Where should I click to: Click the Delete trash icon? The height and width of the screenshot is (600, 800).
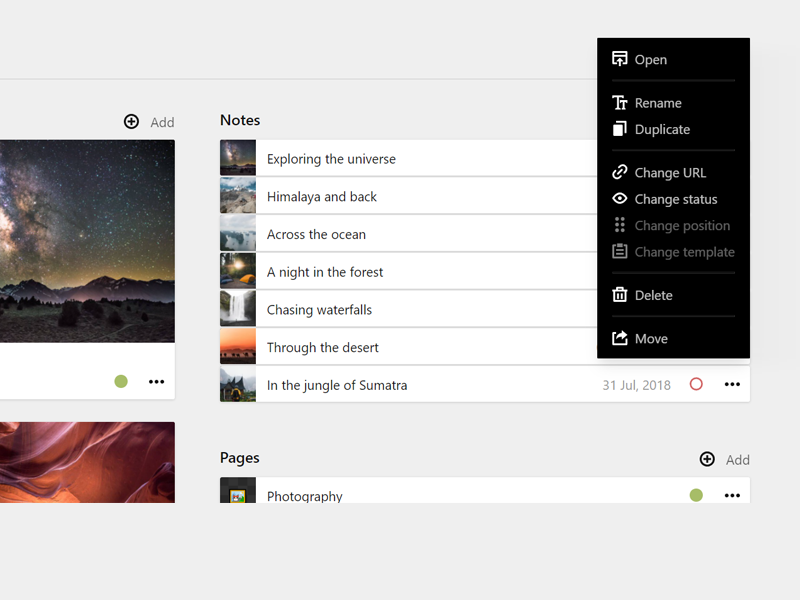620,295
